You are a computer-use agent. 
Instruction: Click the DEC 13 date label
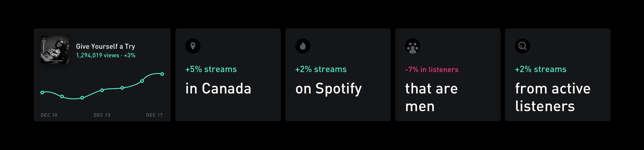point(102,115)
